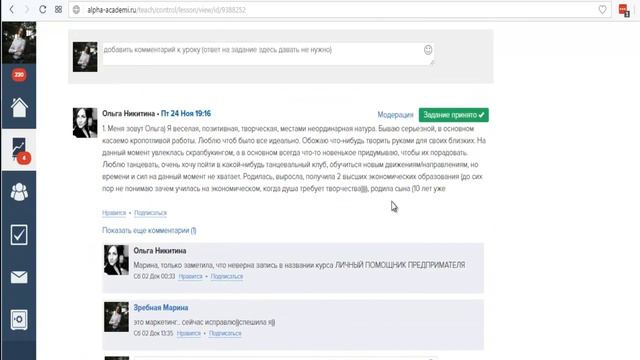Image resolution: width=640 pixels, height=360 pixels.
Task: Open Зребная Марина profile link
Action: (x=161, y=307)
